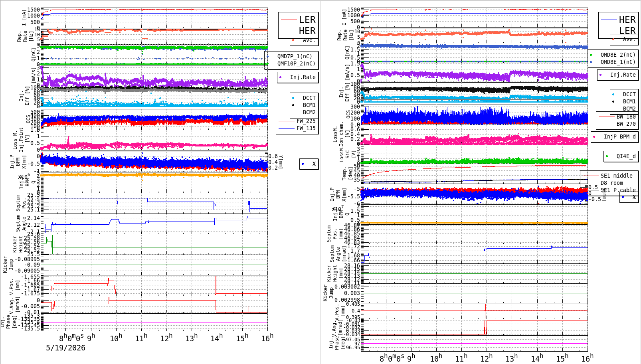Select the FW_225 legend label

pyautogui.click(x=306, y=121)
